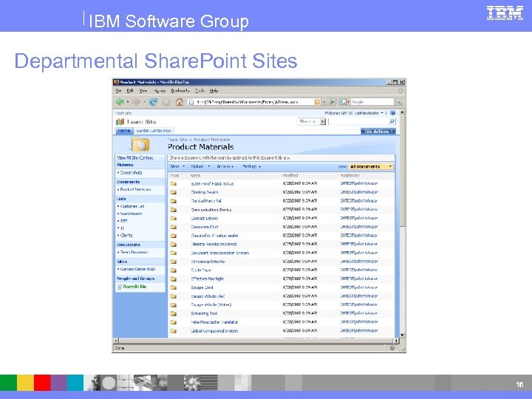This screenshot has width=532, height=399.
Task: Sort by the Name column header
Action: (x=195, y=175)
